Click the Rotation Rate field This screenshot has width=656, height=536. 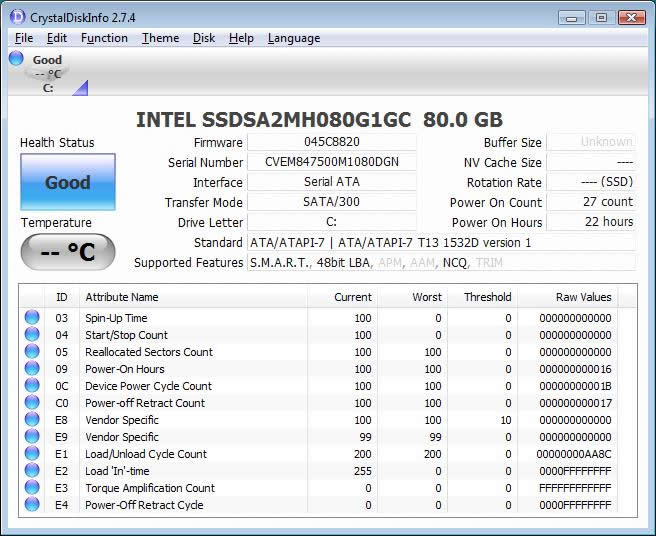592,182
